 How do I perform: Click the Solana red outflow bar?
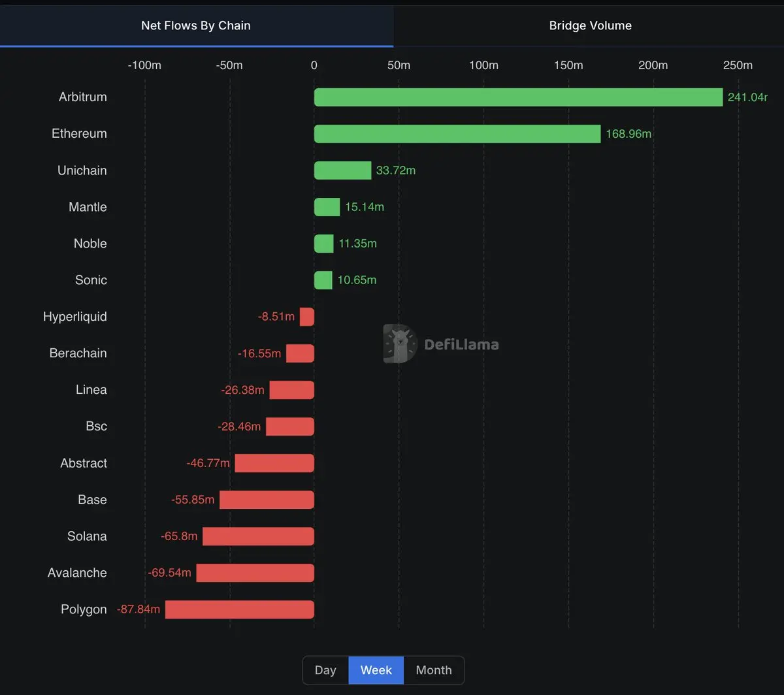click(x=258, y=536)
